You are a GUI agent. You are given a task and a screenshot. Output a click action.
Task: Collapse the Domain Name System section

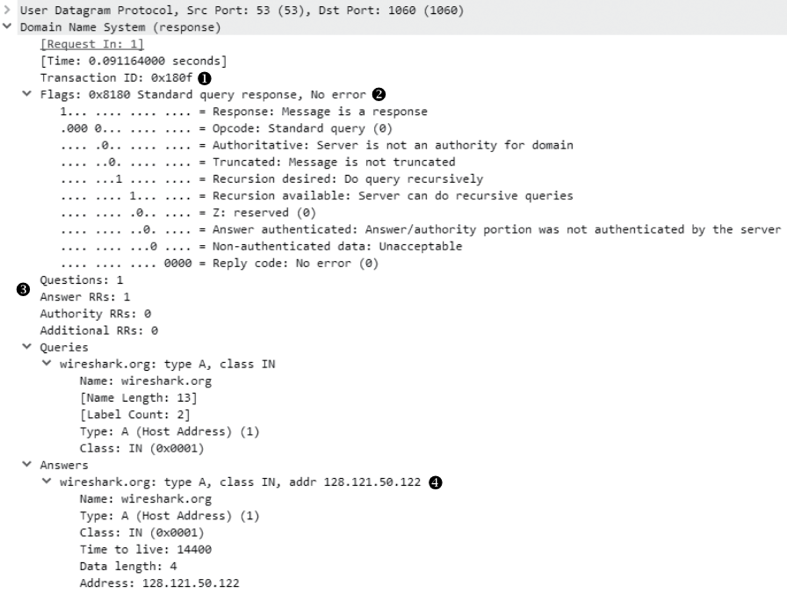[x=7, y=26]
